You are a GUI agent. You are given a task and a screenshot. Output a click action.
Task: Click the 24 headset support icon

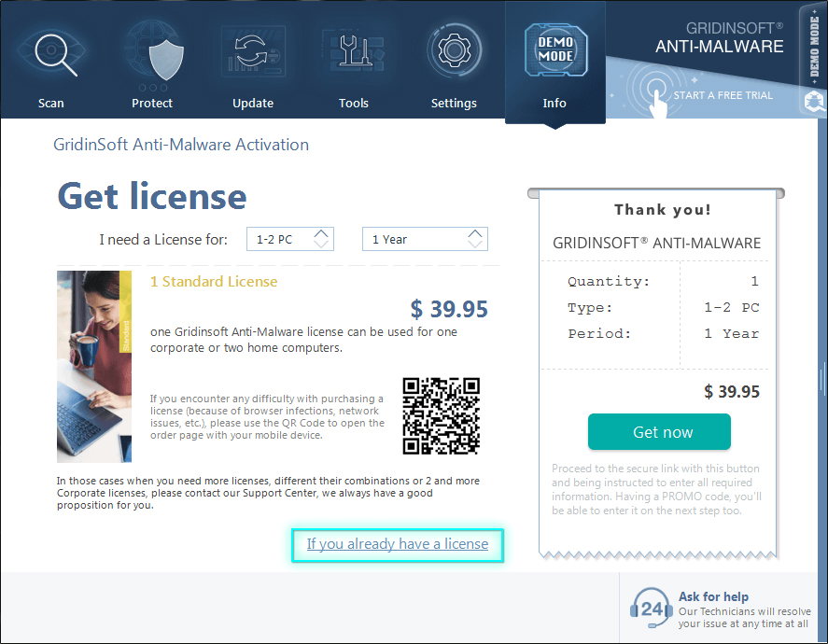651,609
